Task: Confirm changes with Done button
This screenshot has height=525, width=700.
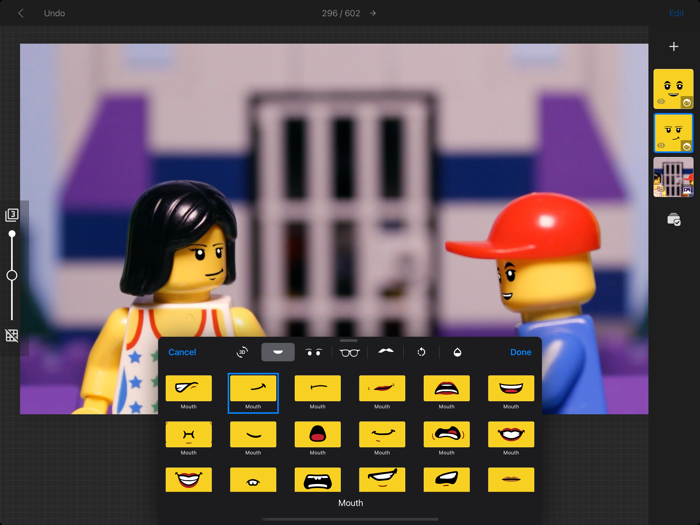Action: (x=521, y=352)
